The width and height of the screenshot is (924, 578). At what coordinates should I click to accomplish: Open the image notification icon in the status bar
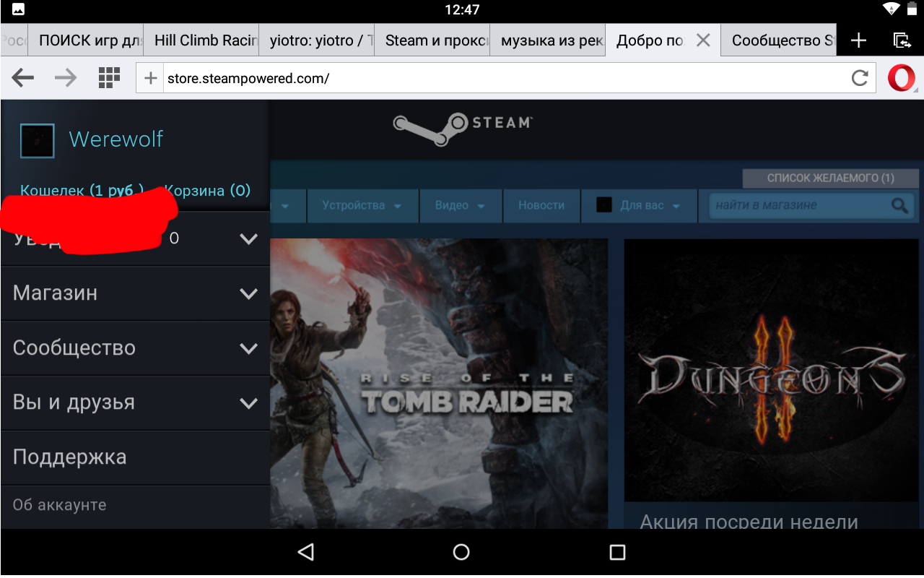click(18, 9)
